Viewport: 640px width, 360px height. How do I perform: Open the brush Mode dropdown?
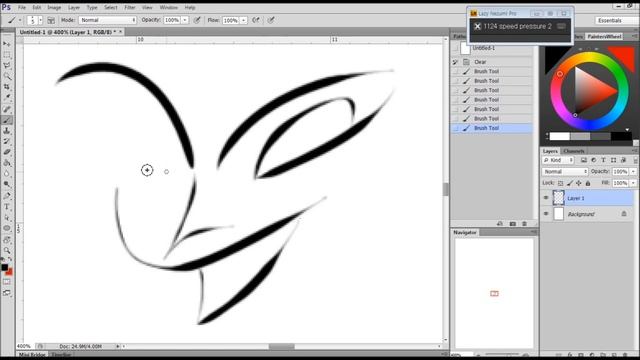tap(108, 20)
